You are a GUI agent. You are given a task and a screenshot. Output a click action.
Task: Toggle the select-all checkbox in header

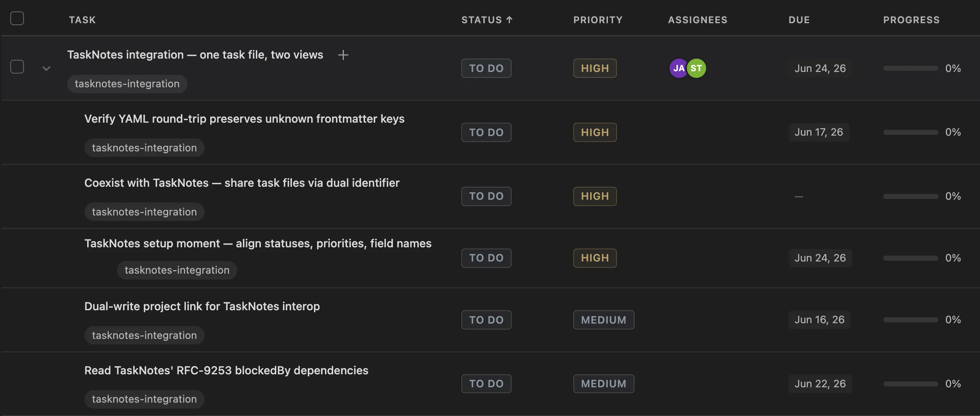click(x=17, y=18)
